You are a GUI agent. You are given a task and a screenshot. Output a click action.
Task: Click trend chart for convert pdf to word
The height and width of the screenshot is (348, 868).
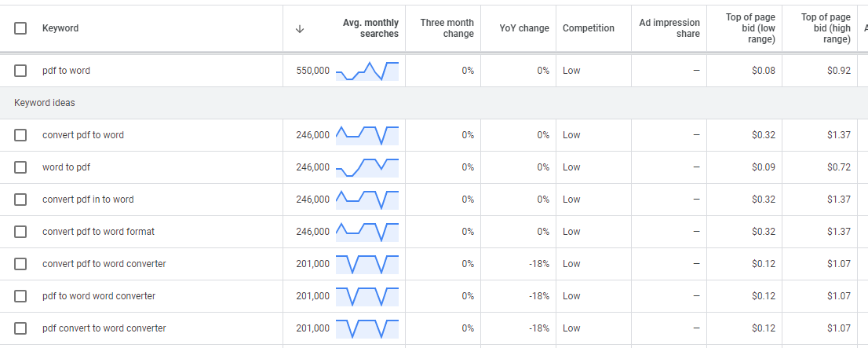[367, 135]
